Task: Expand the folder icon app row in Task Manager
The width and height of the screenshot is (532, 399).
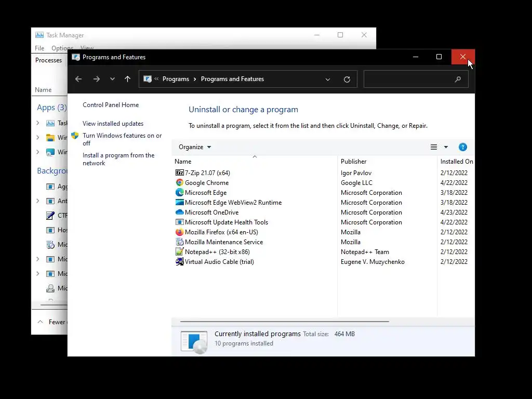Action: [x=37, y=137]
